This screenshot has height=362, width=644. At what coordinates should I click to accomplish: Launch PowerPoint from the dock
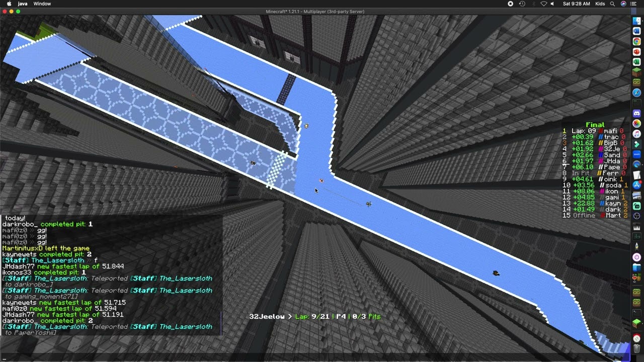point(636,52)
